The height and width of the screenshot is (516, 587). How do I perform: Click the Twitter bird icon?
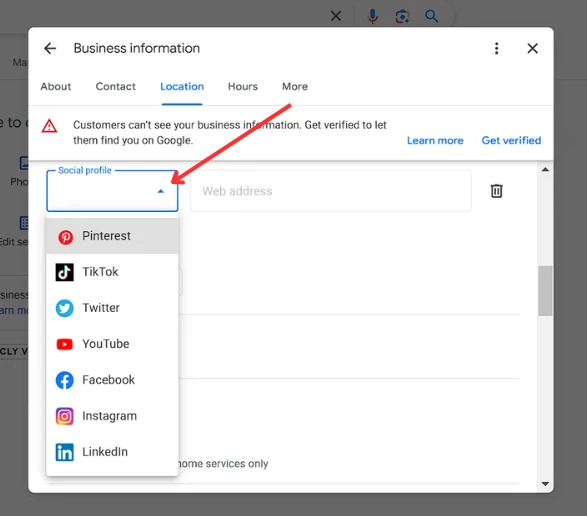coord(65,308)
